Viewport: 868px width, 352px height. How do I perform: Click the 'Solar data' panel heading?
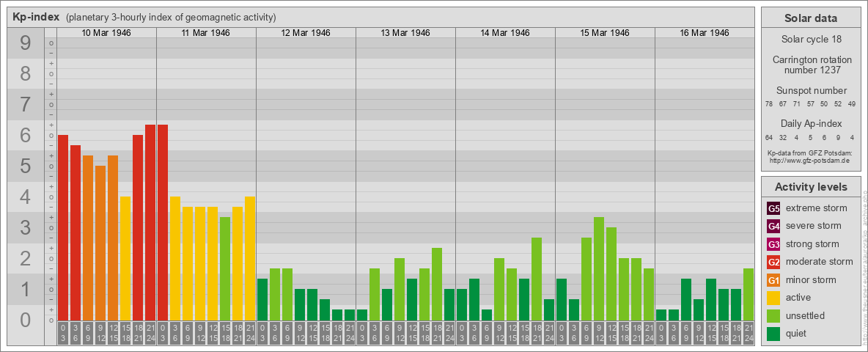coord(810,18)
